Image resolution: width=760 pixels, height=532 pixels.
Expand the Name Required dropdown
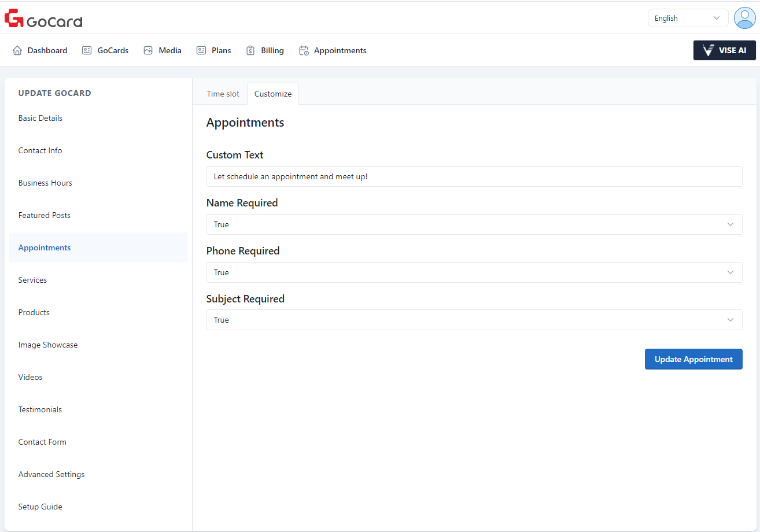click(474, 224)
